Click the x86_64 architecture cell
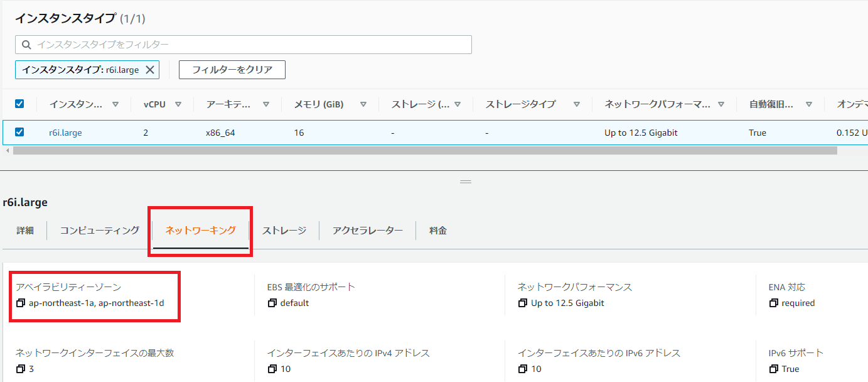The height and width of the screenshot is (382, 868). point(220,133)
